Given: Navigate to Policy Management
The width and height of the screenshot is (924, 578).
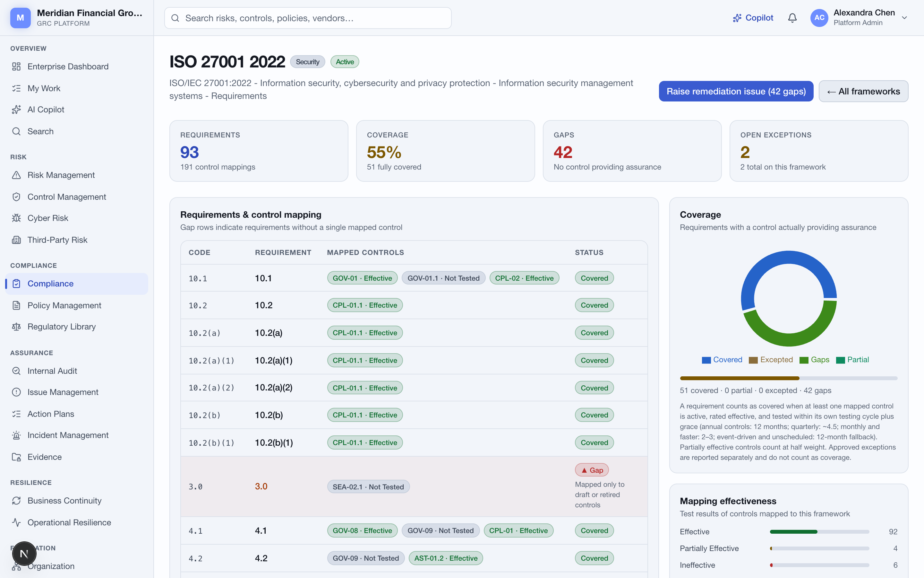Looking at the screenshot, I should tap(76, 305).
